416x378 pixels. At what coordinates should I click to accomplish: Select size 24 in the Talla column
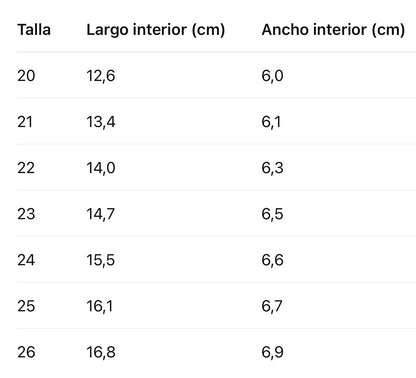pos(26,260)
